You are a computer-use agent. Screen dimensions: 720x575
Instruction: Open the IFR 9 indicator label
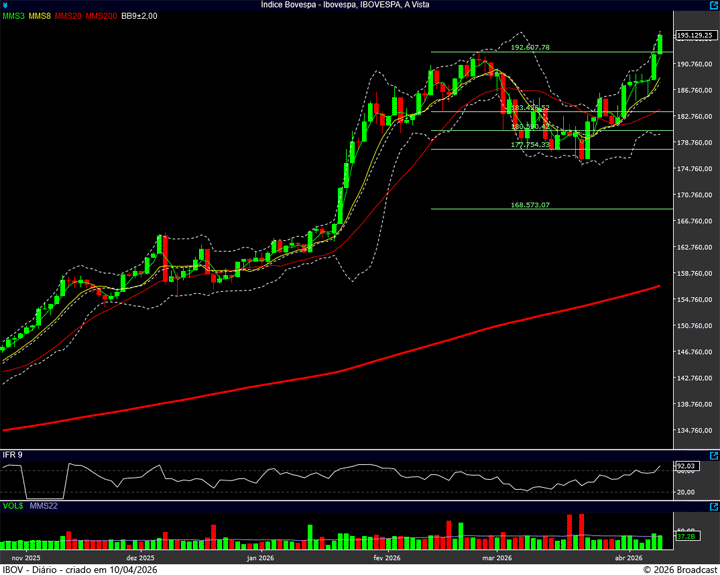pos(12,455)
